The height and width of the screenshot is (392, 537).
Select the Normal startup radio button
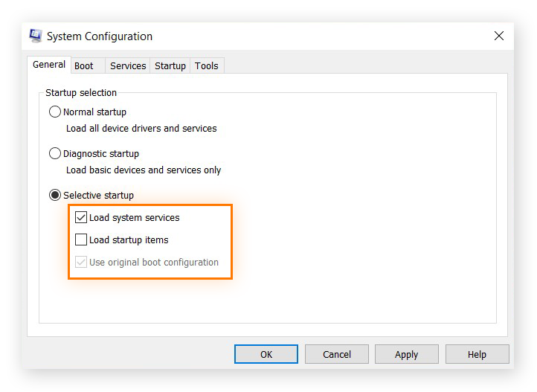pyautogui.click(x=55, y=112)
